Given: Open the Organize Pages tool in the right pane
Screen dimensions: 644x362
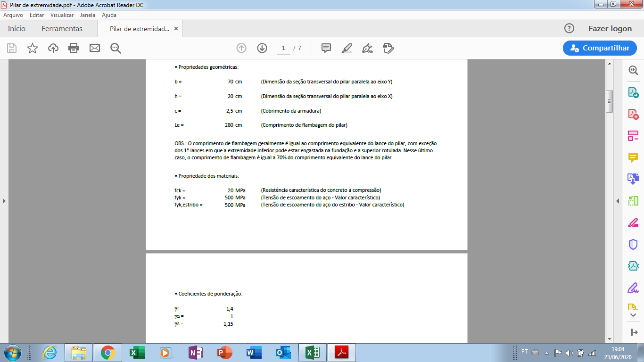Looking at the screenshot, I should (633, 136).
